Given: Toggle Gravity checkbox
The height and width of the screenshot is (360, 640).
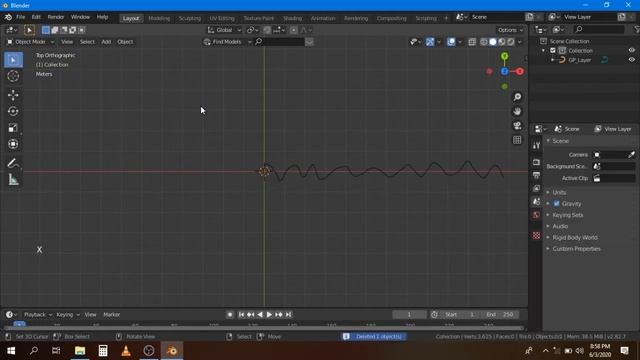Looking at the screenshot, I should click(557, 203).
